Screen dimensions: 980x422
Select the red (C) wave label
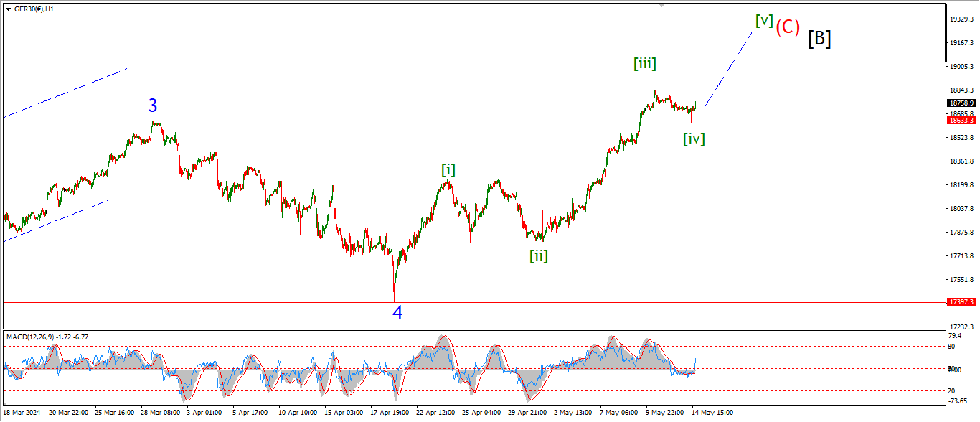(x=787, y=27)
